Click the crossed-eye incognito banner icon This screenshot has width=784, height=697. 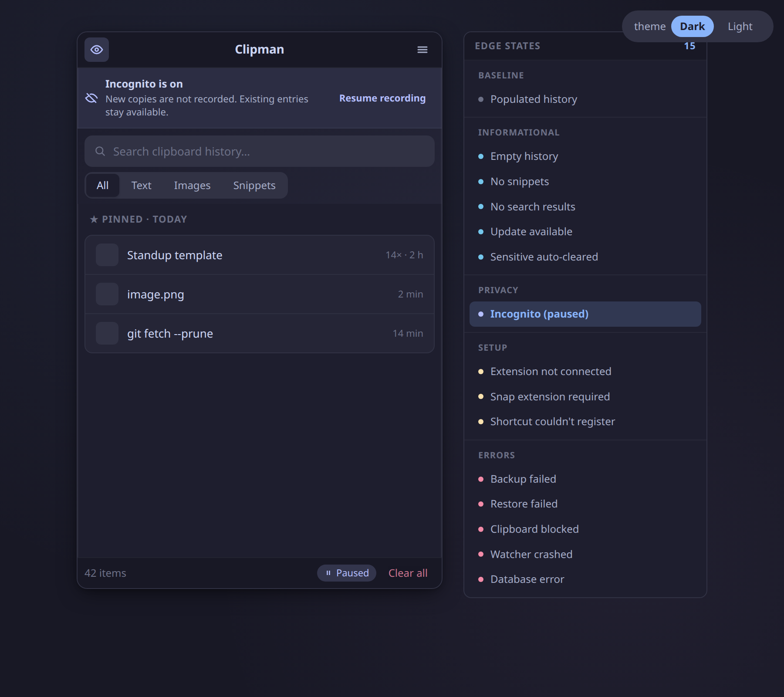(x=91, y=98)
